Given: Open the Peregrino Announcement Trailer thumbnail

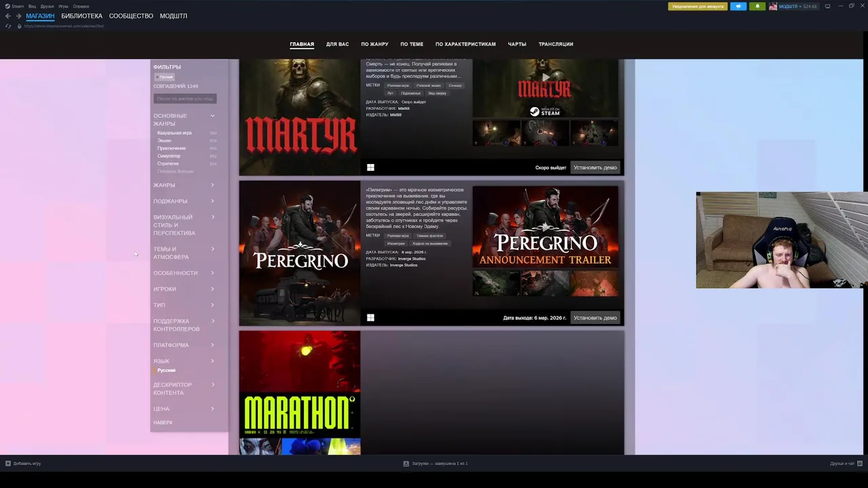Looking at the screenshot, I should pyautogui.click(x=545, y=226).
